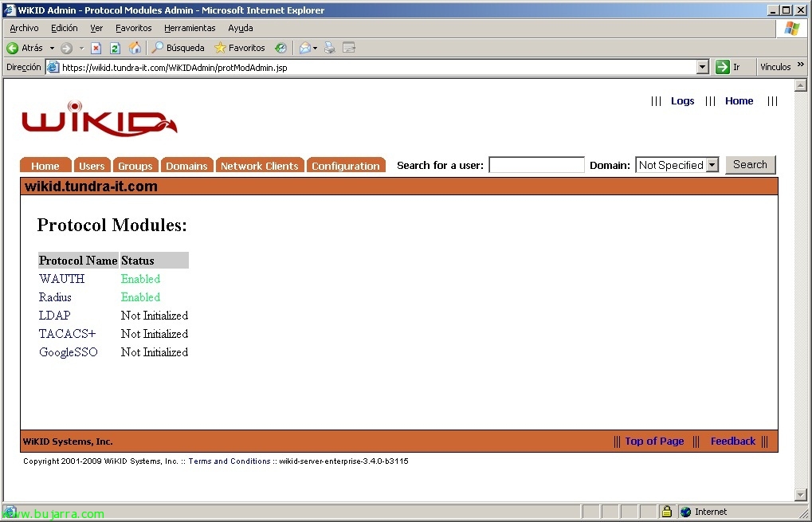Click the green Ir go arrow

[723, 67]
